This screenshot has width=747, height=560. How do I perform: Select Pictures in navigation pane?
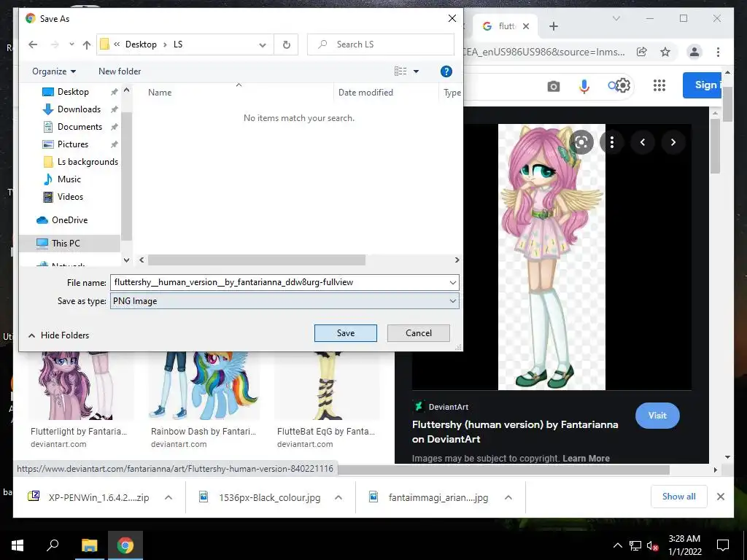pyautogui.click(x=72, y=144)
